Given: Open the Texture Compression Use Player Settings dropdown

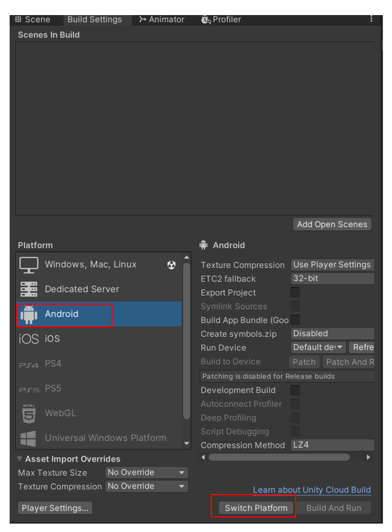Looking at the screenshot, I should 332,264.
